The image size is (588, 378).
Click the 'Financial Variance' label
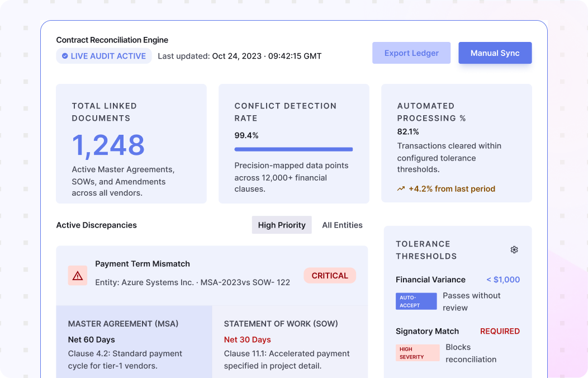pos(430,280)
